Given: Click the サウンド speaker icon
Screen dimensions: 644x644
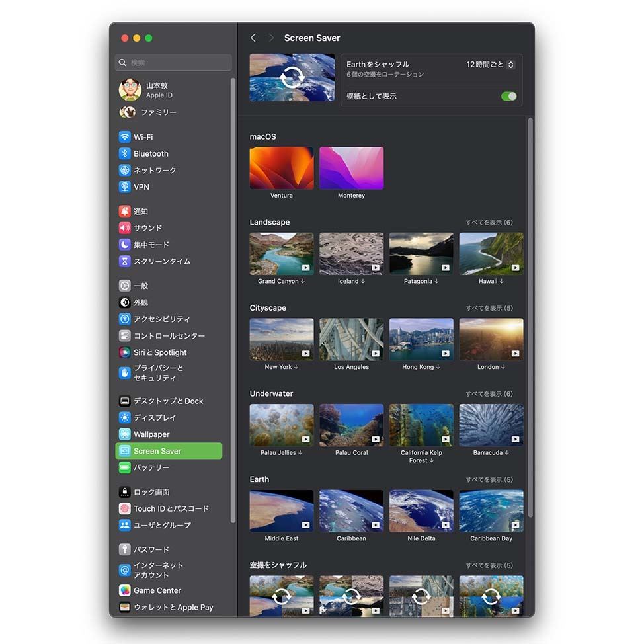Looking at the screenshot, I should [124, 228].
